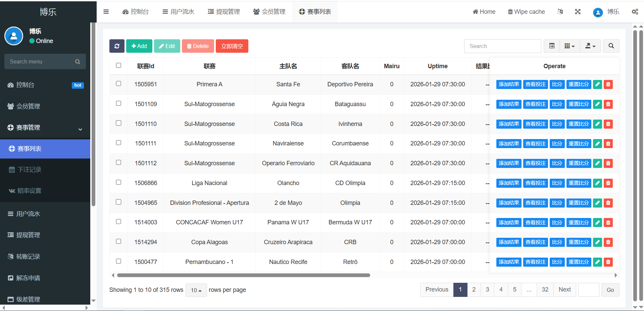The image size is (644, 311).
Task: Click green edit pencil for Primera A row
Action: coord(597,84)
